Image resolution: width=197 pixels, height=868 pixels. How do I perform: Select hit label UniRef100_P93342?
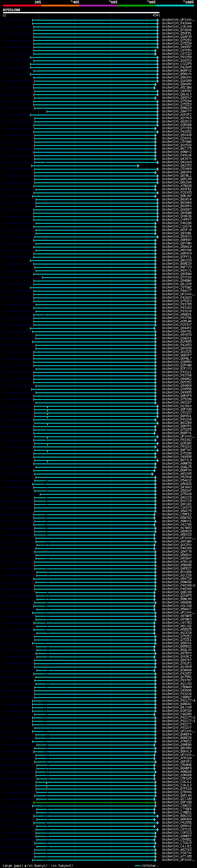177,440
